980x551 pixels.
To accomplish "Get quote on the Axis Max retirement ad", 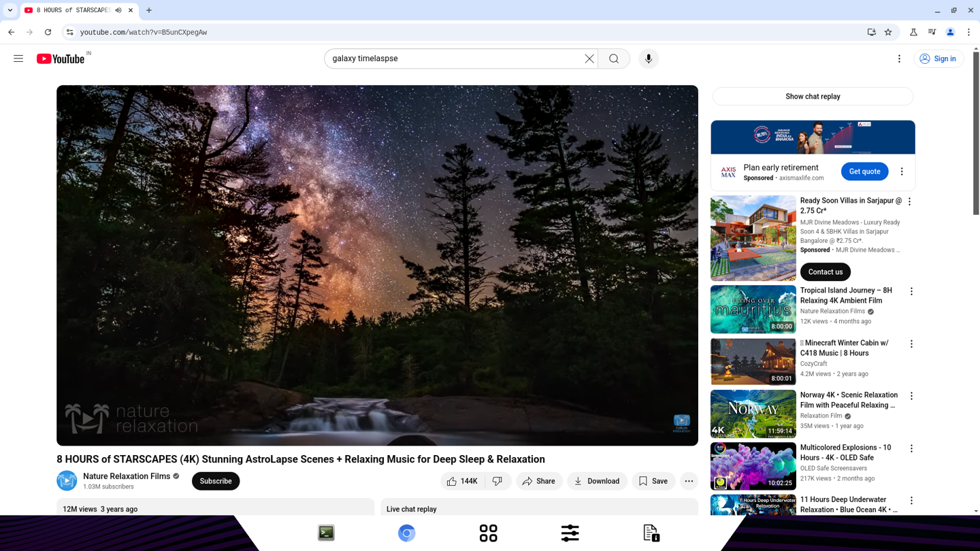I will click(864, 171).
